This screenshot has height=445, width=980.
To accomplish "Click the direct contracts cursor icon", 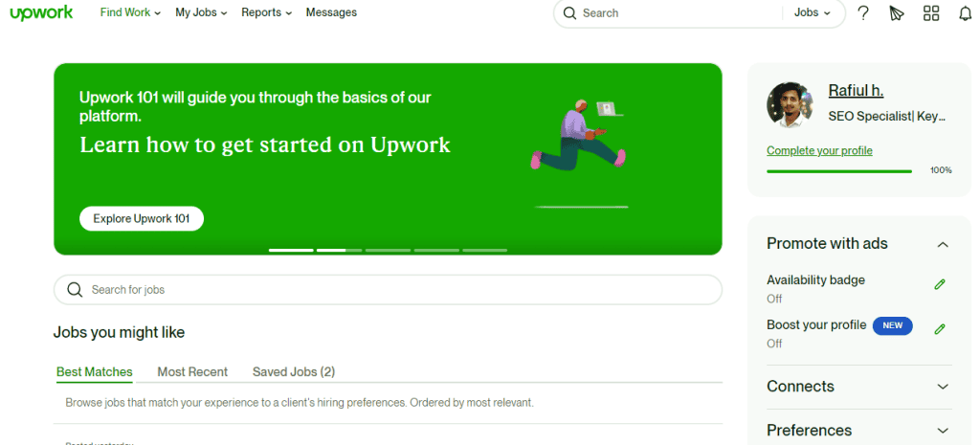I will tap(897, 13).
